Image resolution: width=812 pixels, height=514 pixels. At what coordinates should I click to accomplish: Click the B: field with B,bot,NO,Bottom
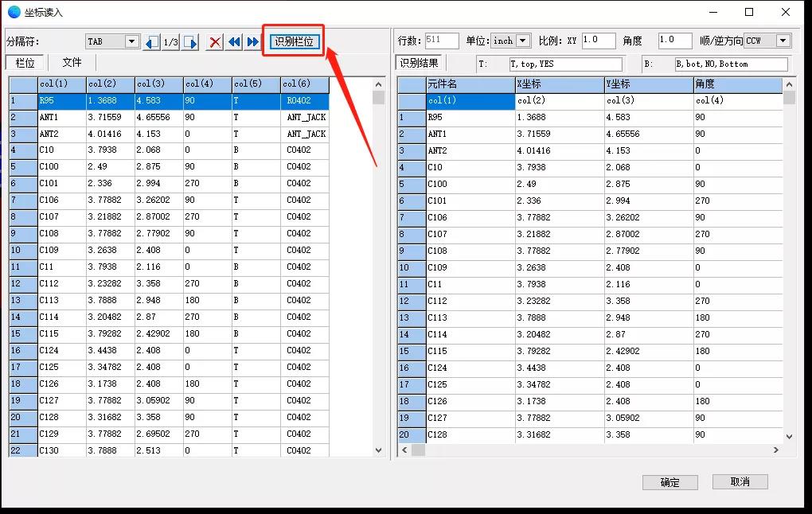(x=732, y=64)
